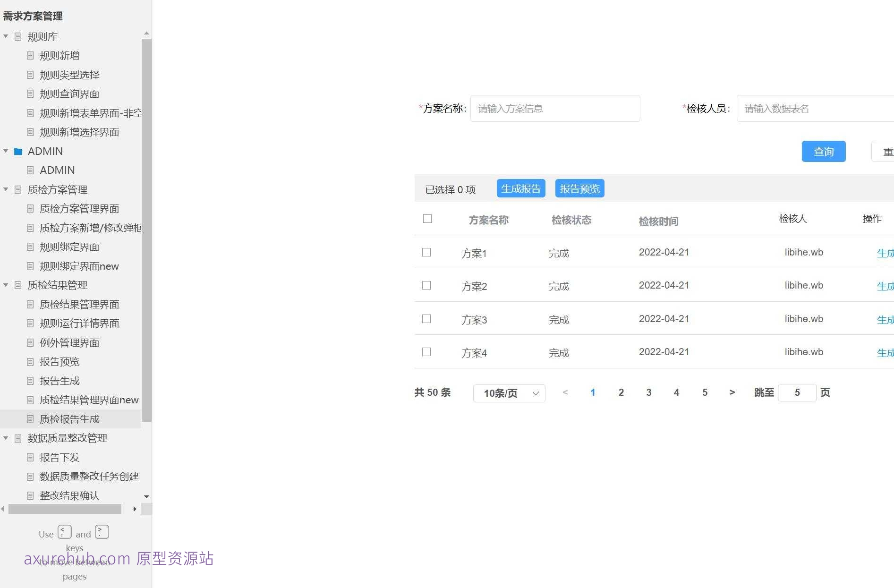
Task: Click the page icon beside 报告下发
Action: tap(30, 457)
